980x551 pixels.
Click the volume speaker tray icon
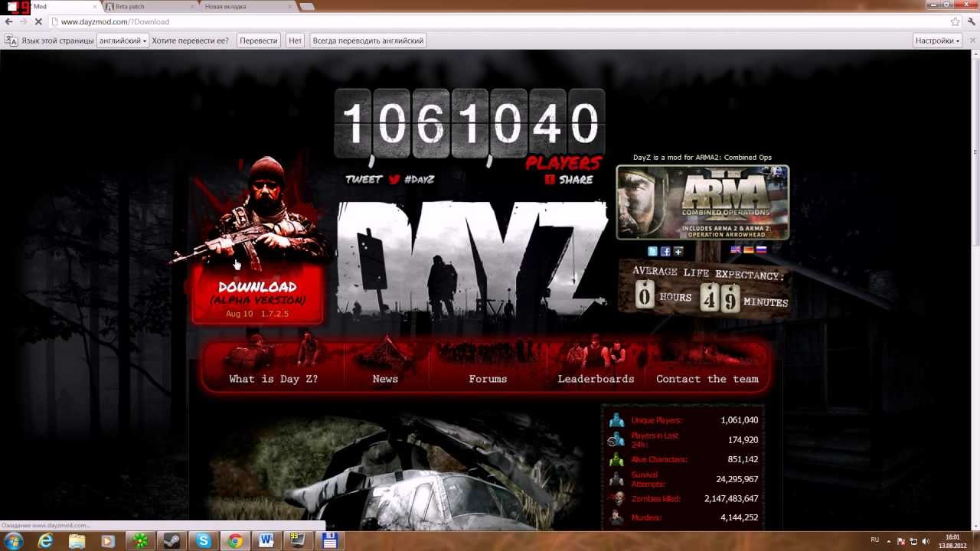point(926,541)
